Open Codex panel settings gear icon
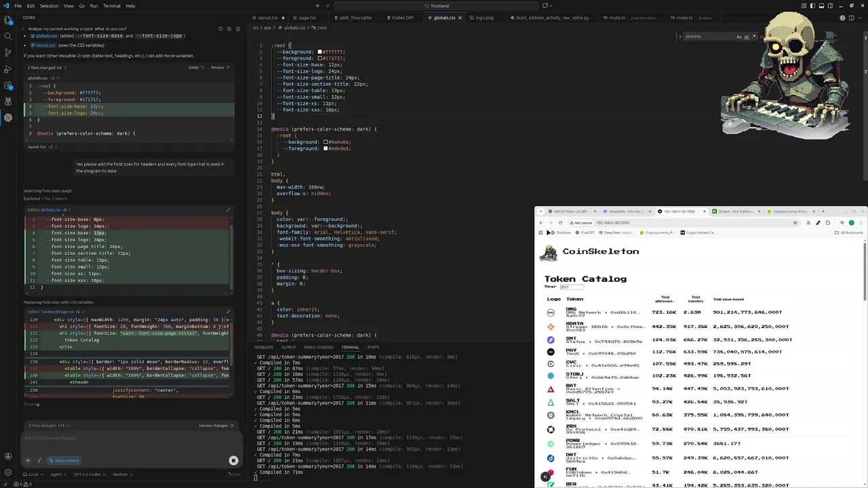This screenshot has width=868, height=488. pos(229,29)
